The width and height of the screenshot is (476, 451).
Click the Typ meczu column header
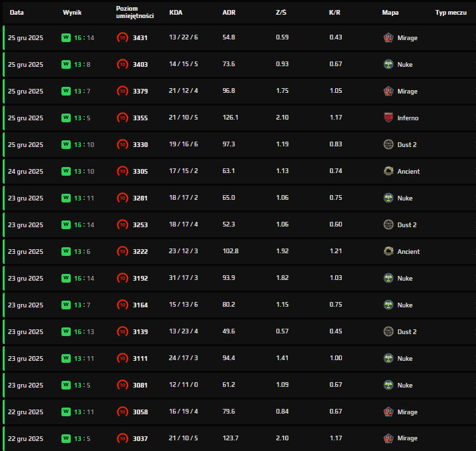pos(451,13)
